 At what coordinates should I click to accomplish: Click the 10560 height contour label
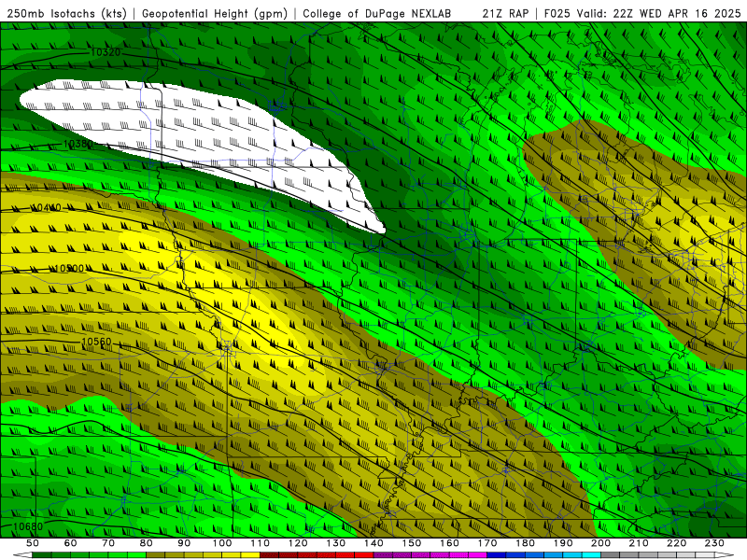(x=96, y=342)
